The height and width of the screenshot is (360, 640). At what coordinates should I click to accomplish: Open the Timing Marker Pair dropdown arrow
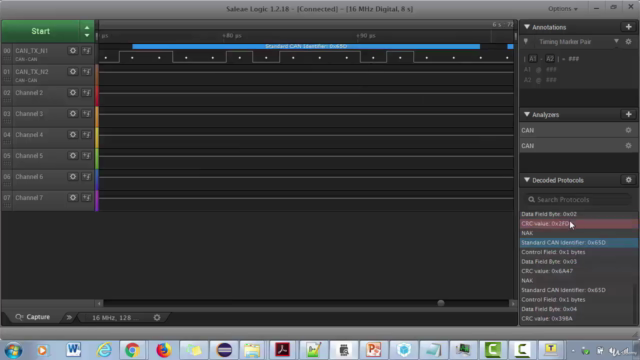pos(616,42)
